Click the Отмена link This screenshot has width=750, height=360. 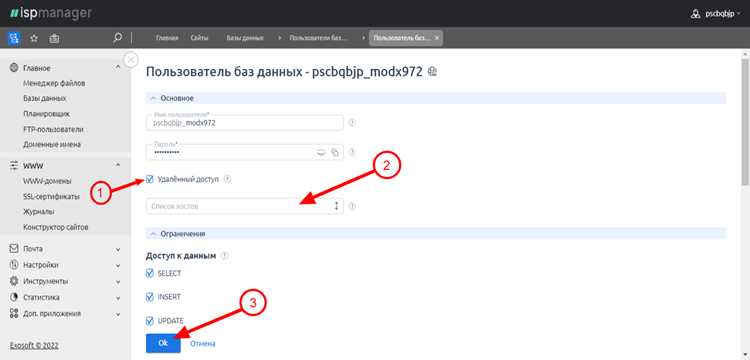(x=203, y=343)
